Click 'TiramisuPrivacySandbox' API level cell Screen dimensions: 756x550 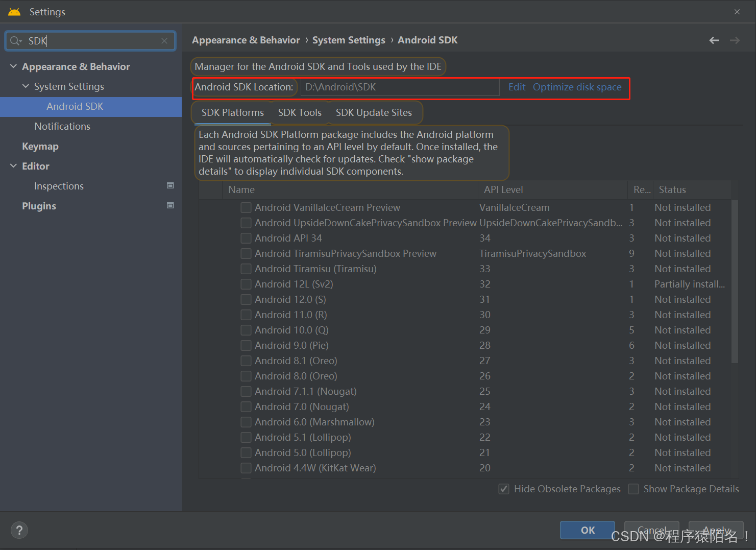(532, 253)
